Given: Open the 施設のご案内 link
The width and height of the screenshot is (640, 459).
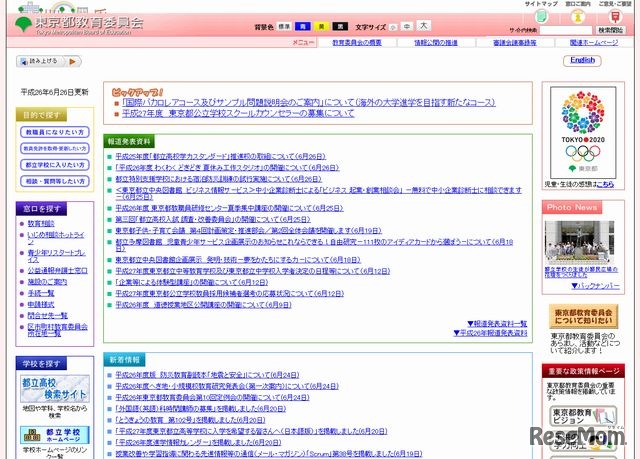Looking at the screenshot, I should (47, 282).
